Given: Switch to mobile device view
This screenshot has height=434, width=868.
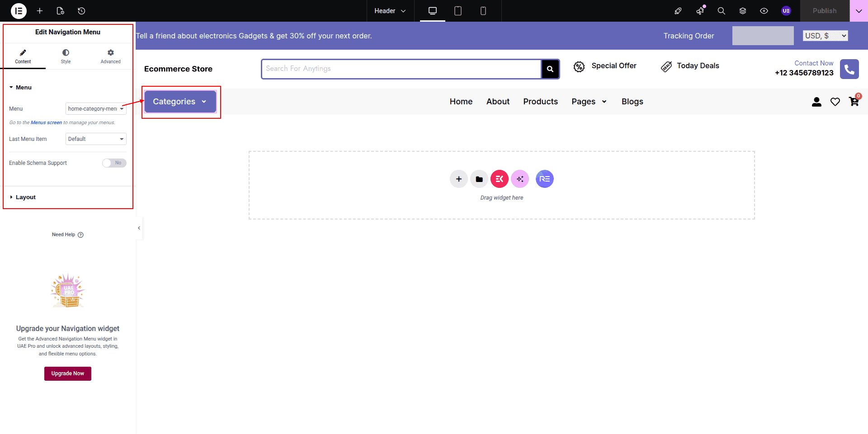Looking at the screenshot, I should pyautogui.click(x=483, y=11).
